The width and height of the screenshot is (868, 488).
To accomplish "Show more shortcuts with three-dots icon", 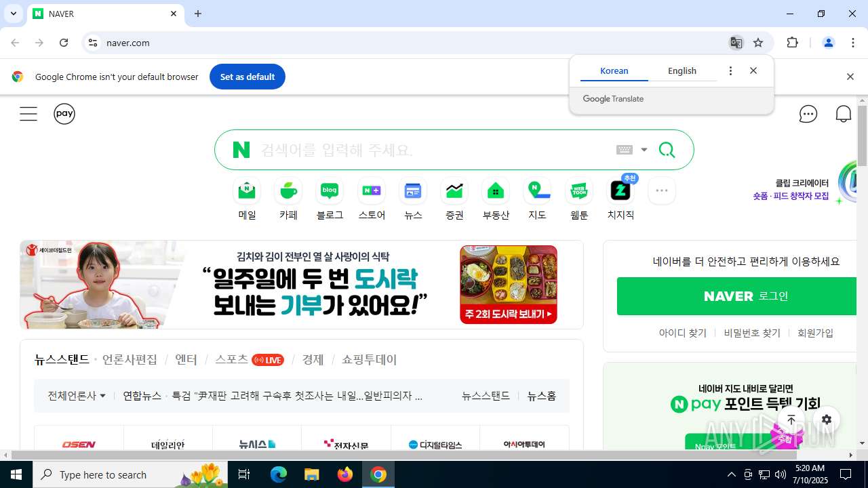I will [x=662, y=190].
